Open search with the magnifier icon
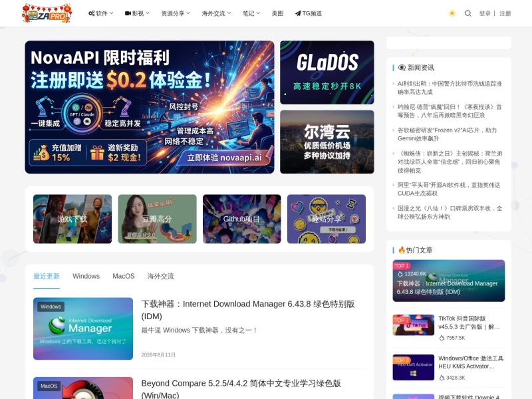Screen dimensions: 532x399 click(467, 13)
